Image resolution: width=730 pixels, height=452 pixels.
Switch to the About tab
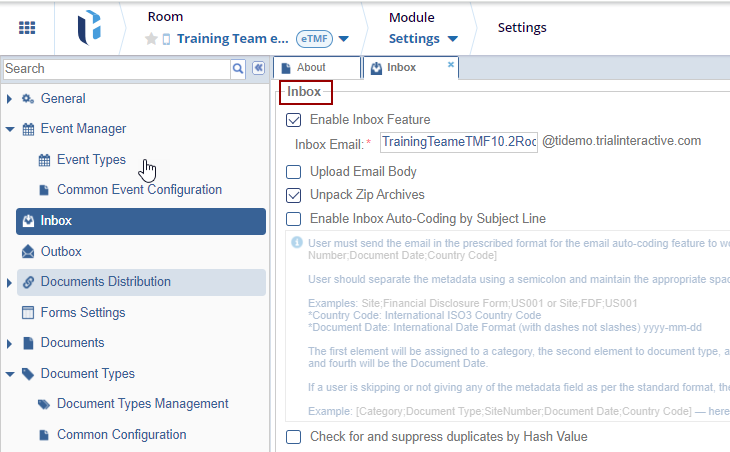pos(311,68)
